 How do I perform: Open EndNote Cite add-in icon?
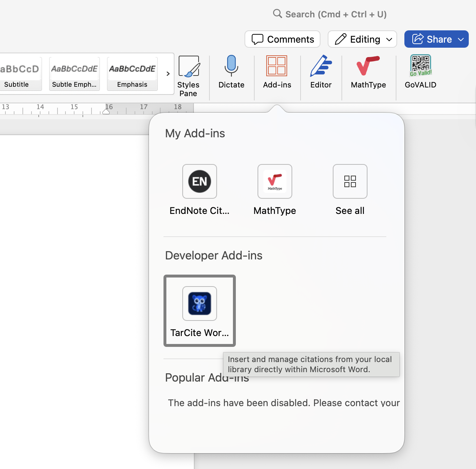coord(200,181)
